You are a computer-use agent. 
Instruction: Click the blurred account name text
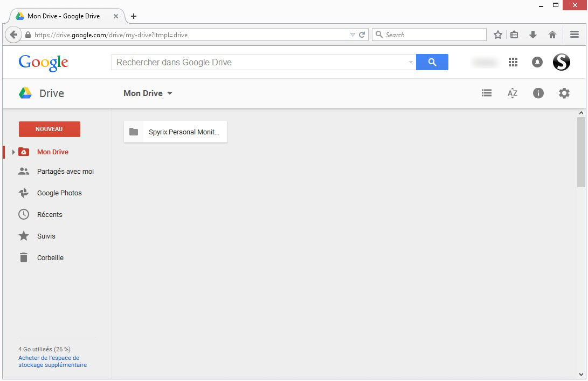485,62
